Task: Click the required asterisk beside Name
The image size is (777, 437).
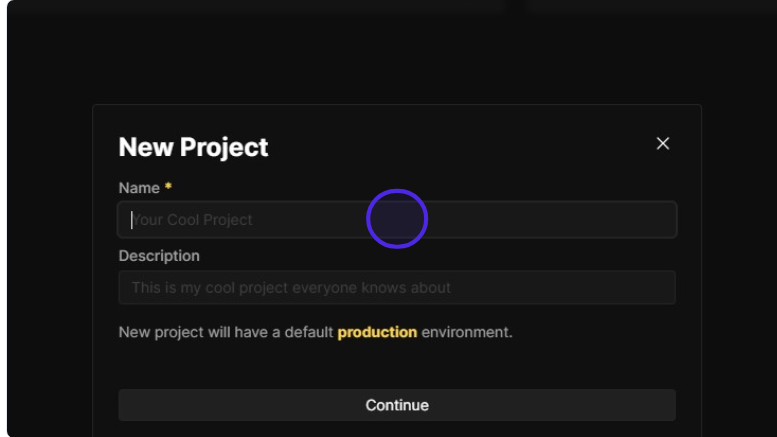Action: [x=169, y=188]
